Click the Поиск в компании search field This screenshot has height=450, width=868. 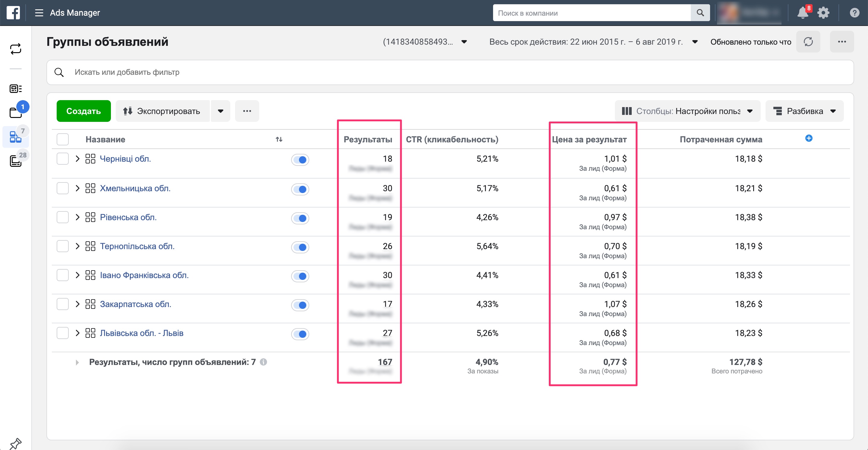592,13
